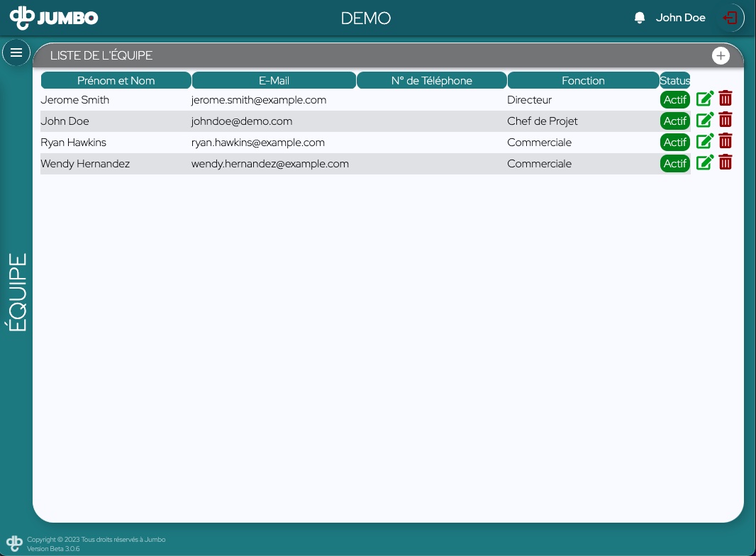Click the LISTE DE L'ÉQUIPE title bar
The height and width of the screenshot is (556, 756).
(x=101, y=55)
